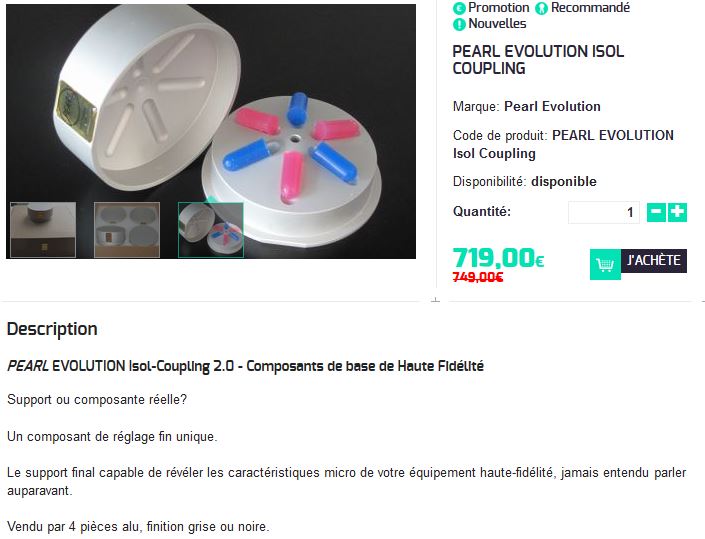Click the Nouvelles badge icon
Image resolution: width=705 pixels, height=539 pixels.
pyautogui.click(x=459, y=24)
